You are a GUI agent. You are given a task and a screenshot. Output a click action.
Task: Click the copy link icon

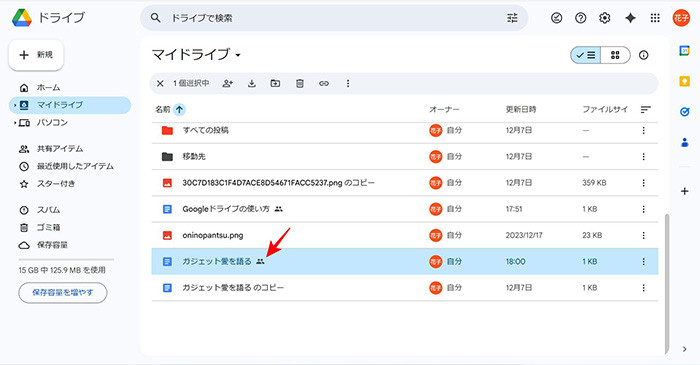324,83
